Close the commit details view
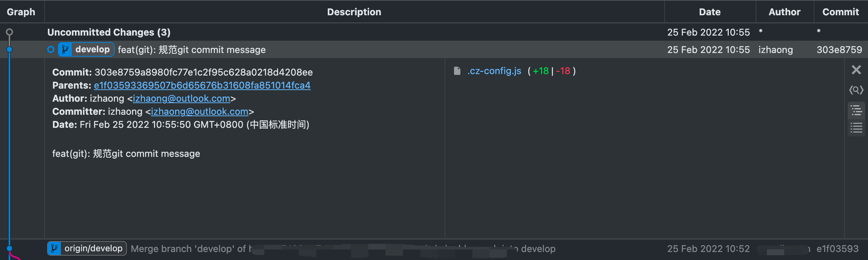 tap(856, 70)
